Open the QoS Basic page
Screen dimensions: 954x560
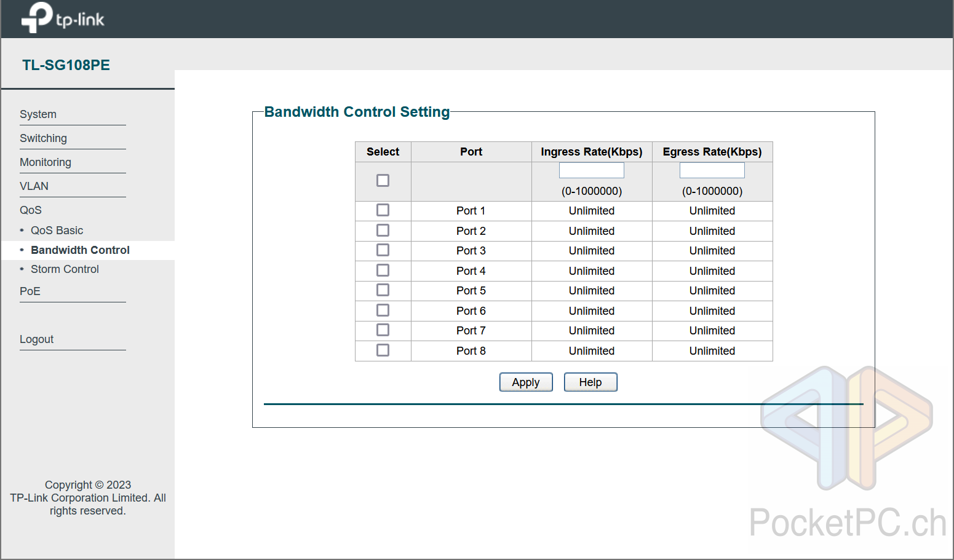point(57,231)
